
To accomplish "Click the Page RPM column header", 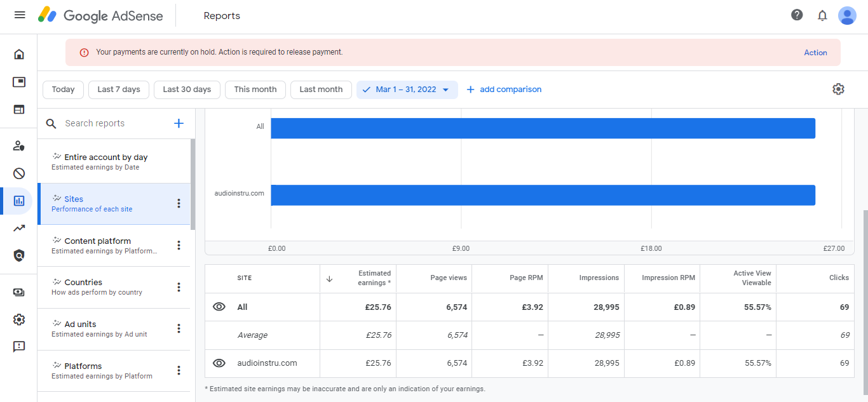I will [x=526, y=278].
